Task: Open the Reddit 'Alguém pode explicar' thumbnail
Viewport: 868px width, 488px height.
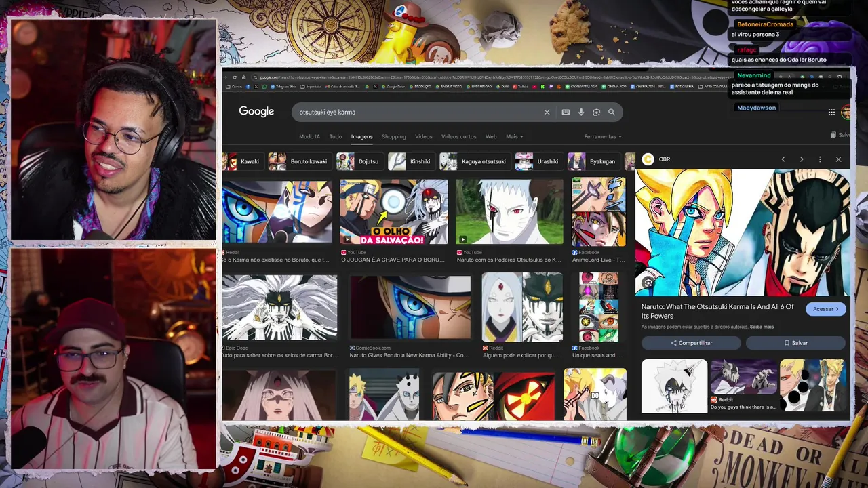Action: click(522, 307)
